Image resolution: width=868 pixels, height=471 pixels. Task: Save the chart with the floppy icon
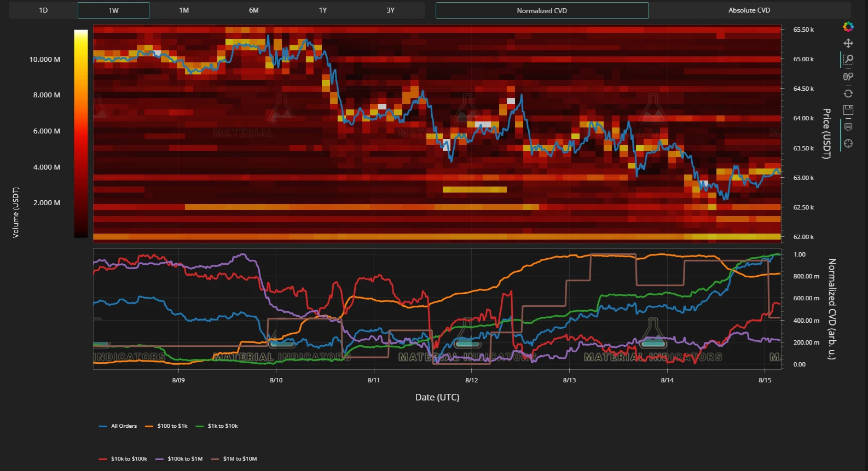tap(848, 110)
